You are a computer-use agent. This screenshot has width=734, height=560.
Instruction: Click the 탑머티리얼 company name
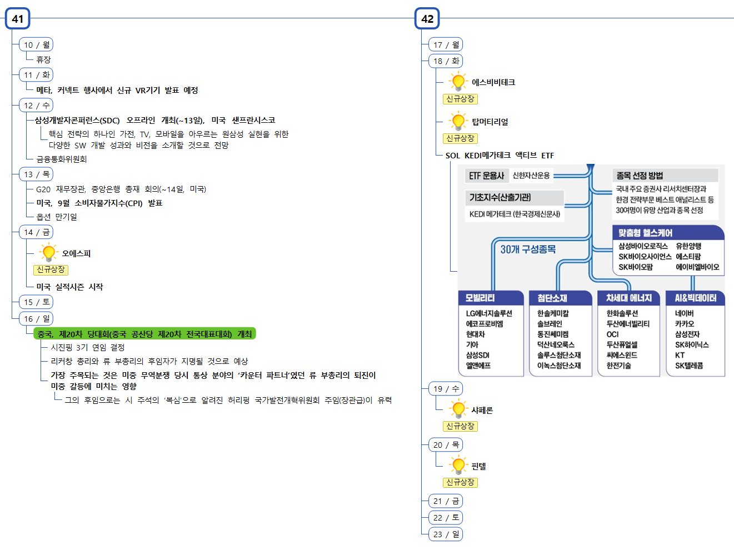coord(490,122)
